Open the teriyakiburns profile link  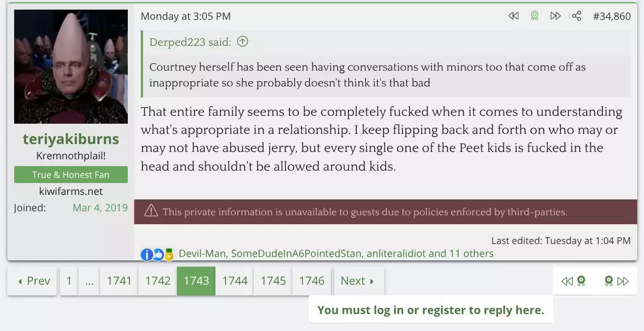(71, 139)
